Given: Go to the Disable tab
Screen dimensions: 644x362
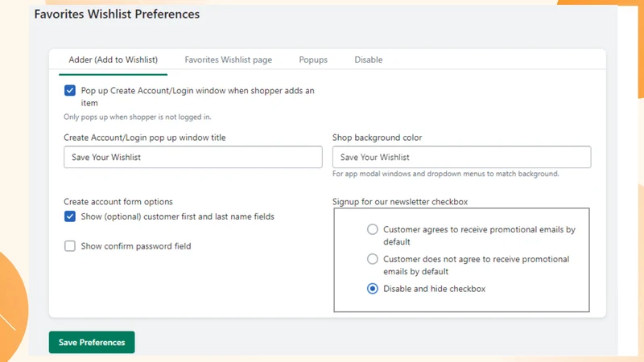Looking at the screenshot, I should (x=369, y=60).
